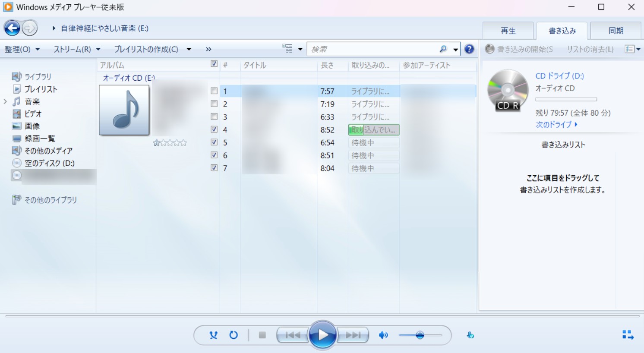644x353 pixels.
Task: Click 自律神経にやさしい音楽 (E:) breadcrumb
Action: pyautogui.click(x=104, y=28)
